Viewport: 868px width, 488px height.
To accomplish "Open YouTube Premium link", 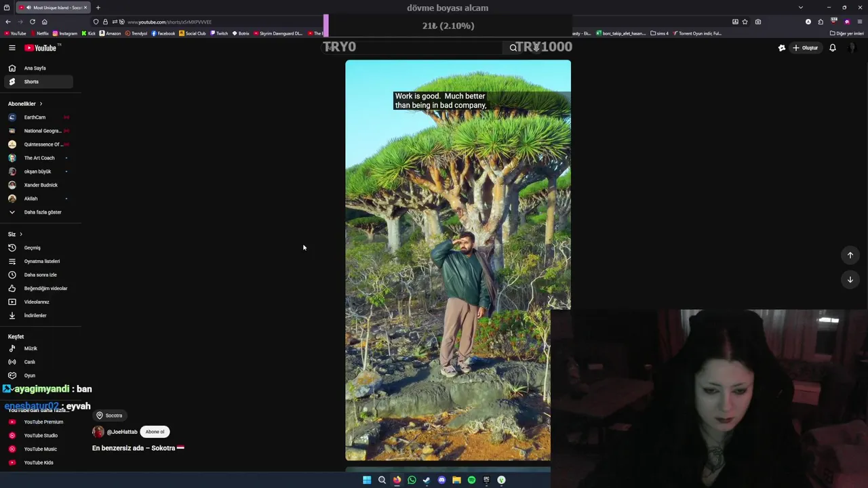I will (x=38, y=422).
